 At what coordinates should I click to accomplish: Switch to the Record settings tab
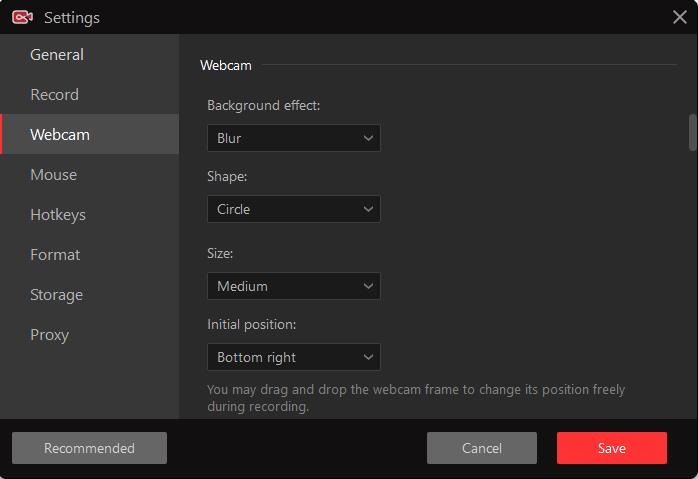54,95
